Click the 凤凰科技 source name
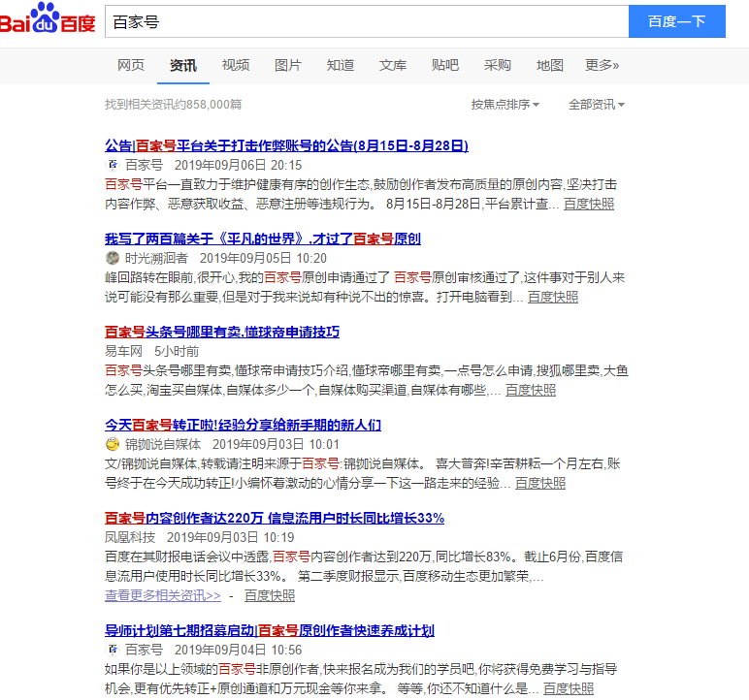 point(130,538)
